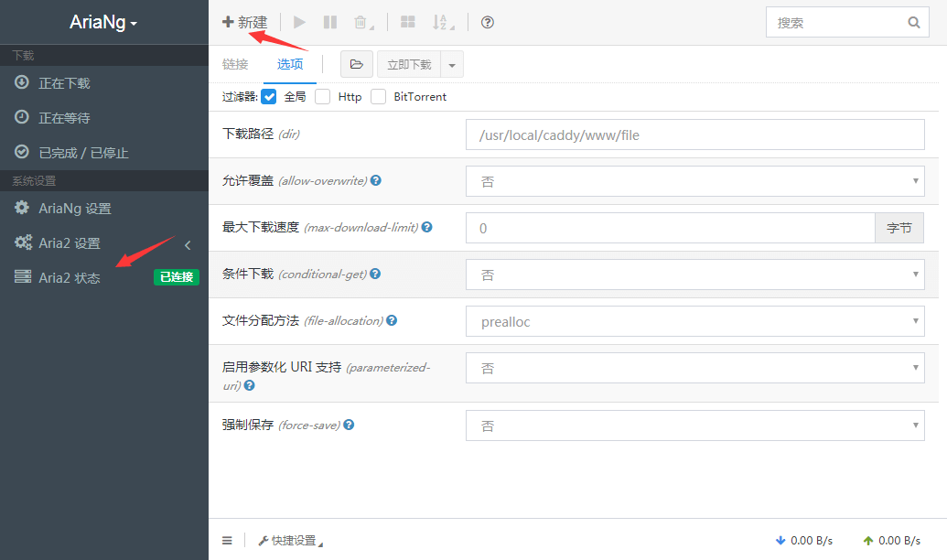This screenshot has height=560, width=947.
Task: Open the AriaNg title dropdown
Action: (x=103, y=22)
